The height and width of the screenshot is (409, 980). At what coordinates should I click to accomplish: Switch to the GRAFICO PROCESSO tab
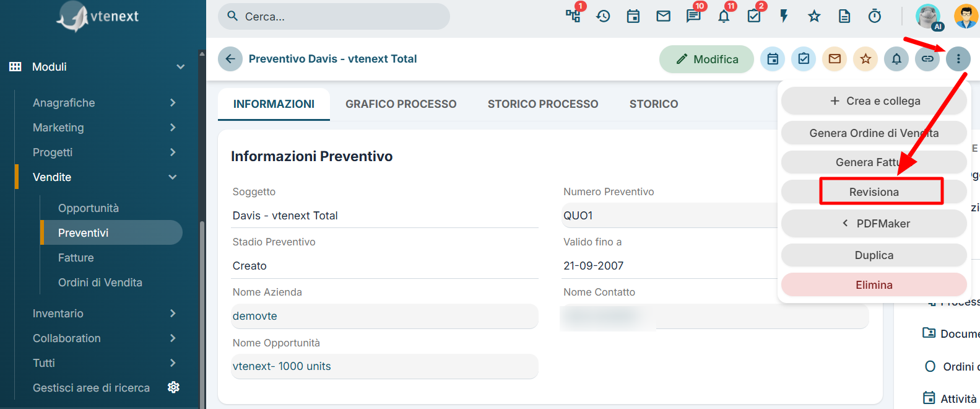click(x=401, y=104)
